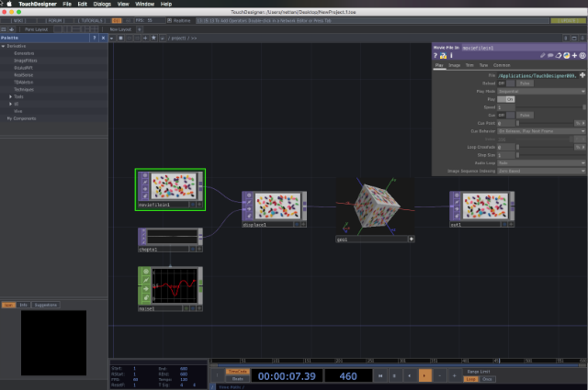
Task: Open operator help question mark icon
Action: pos(435,55)
